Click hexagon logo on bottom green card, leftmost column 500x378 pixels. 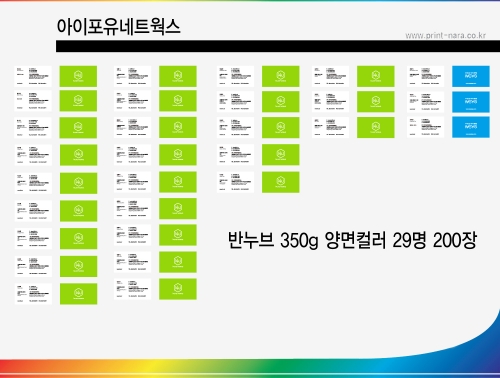[x=78, y=293]
